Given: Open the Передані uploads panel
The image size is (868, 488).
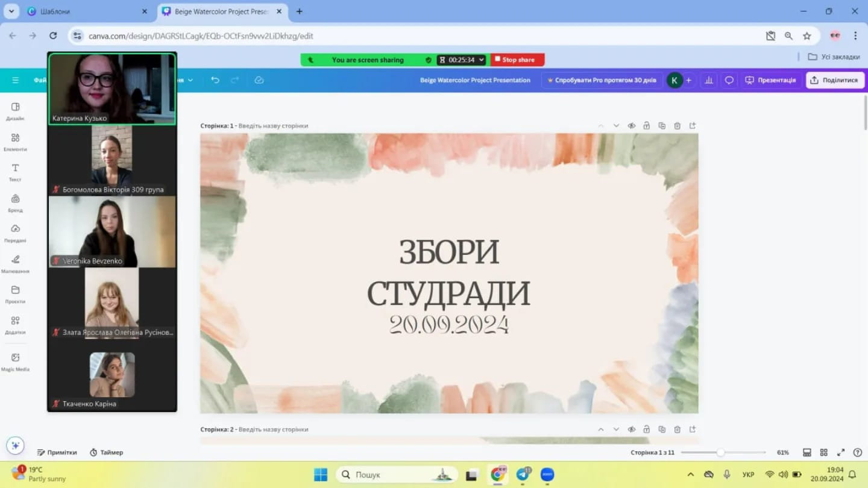Looking at the screenshot, I should coord(15,233).
